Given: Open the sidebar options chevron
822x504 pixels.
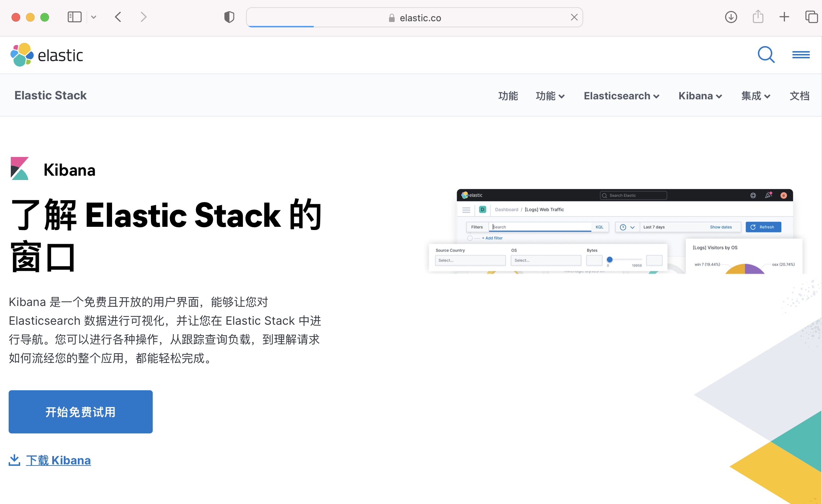Looking at the screenshot, I should [94, 17].
